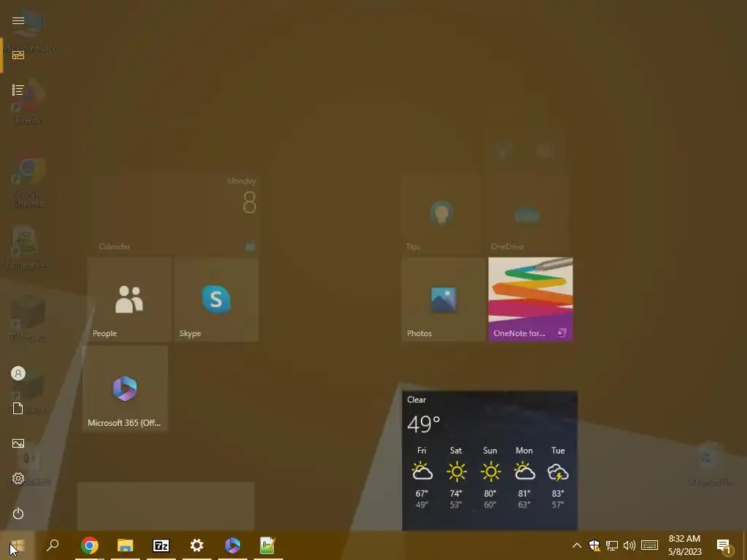Open the Tips tile

[x=441, y=214]
